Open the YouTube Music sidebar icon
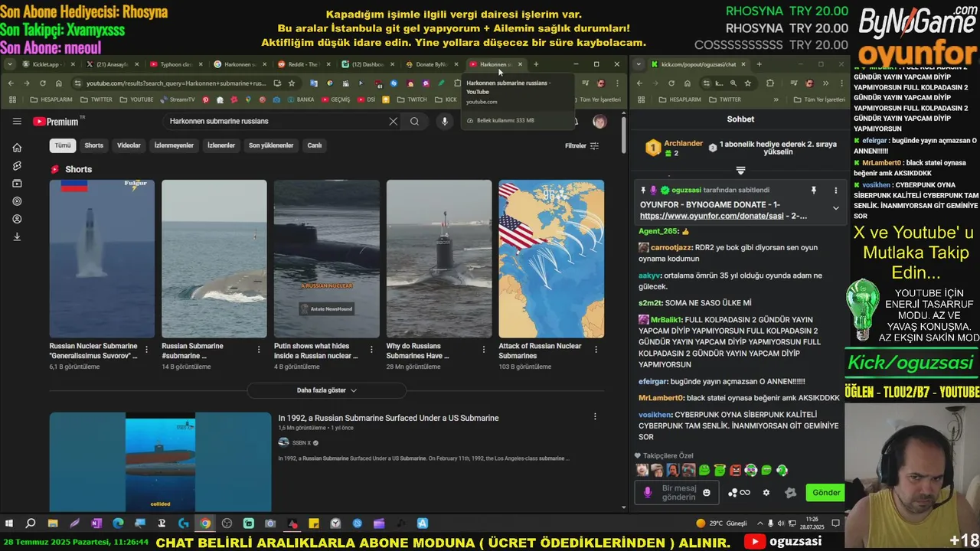 17,201
